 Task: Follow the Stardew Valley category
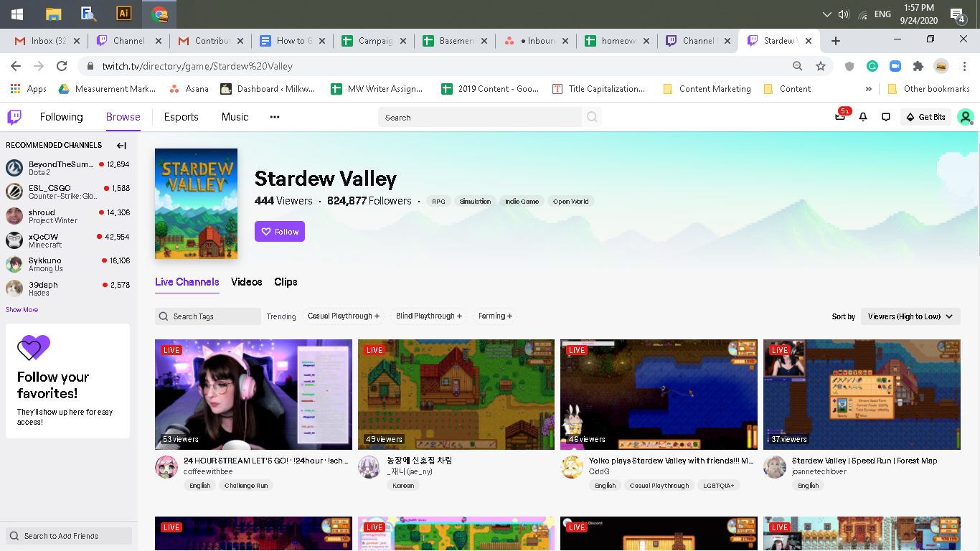(280, 231)
